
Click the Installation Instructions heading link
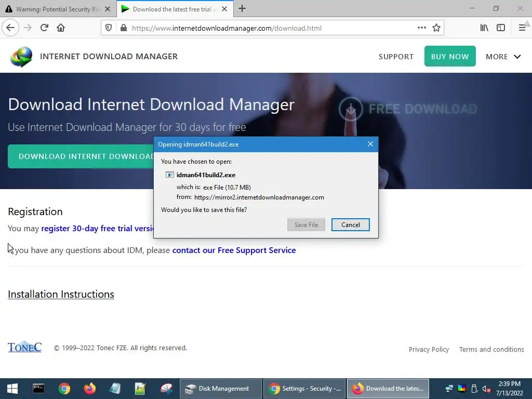coord(61,294)
